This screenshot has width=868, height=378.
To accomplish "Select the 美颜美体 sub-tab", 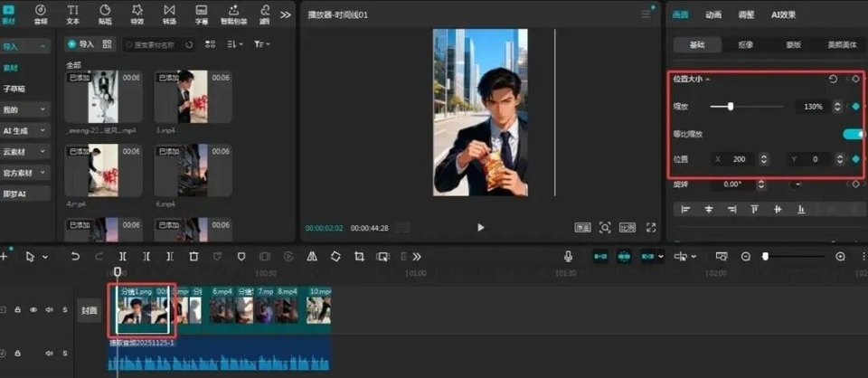I will pos(842,45).
